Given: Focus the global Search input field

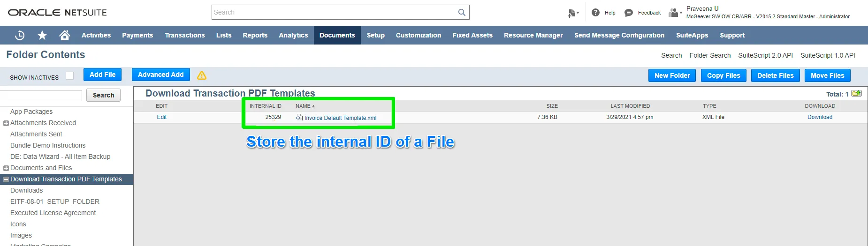Looking at the screenshot, I should pos(334,12).
